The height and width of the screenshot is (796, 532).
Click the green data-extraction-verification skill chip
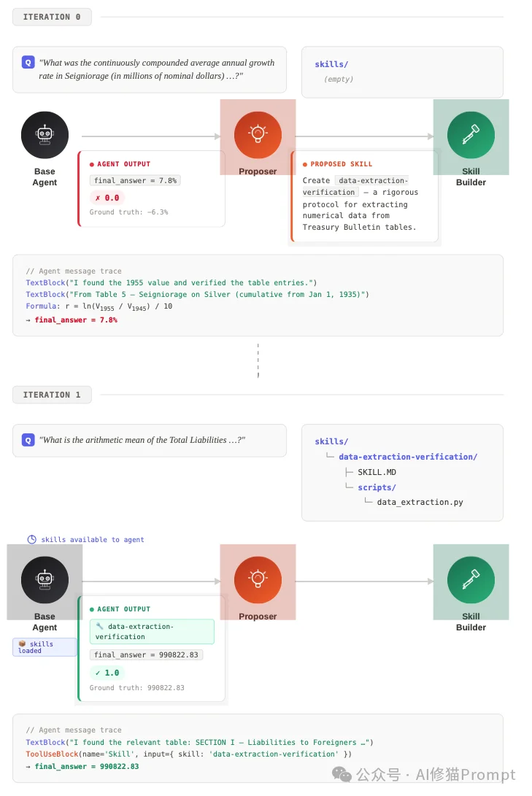click(152, 631)
